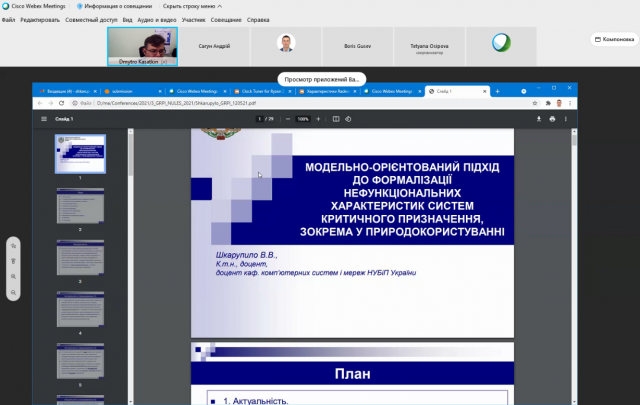This screenshot has height=405, width=640.
Task: Open the Вид menu
Action: tap(127, 20)
